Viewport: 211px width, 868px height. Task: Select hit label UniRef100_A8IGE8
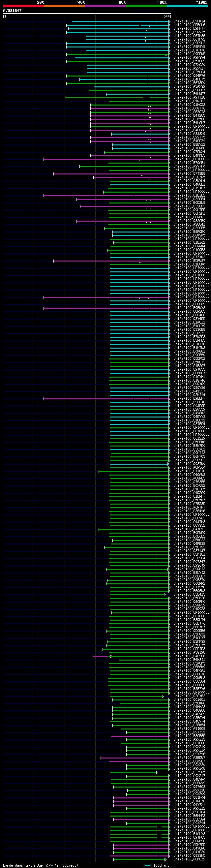[189, 743]
